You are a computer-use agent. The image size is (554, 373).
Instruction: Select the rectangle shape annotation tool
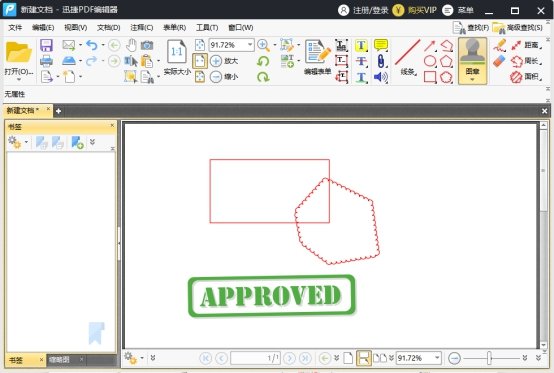tap(430, 77)
